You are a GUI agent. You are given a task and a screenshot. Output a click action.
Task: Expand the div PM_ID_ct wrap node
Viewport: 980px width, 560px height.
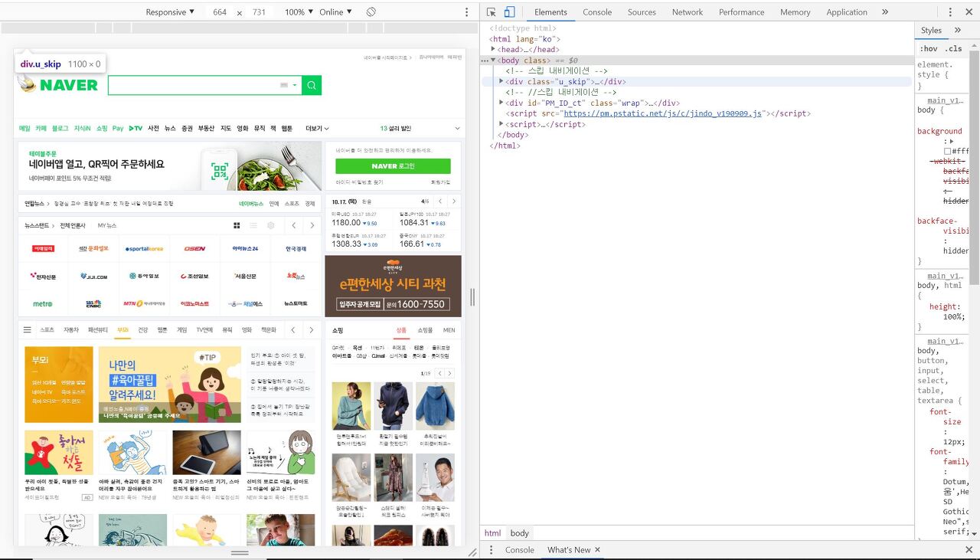pyautogui.click(x=501, y=103)
